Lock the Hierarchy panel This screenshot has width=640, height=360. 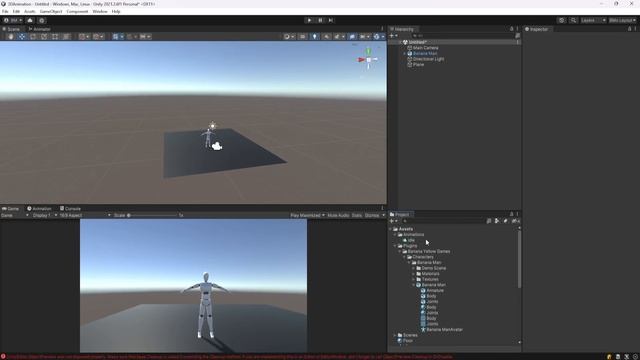[x=511, y=29]
